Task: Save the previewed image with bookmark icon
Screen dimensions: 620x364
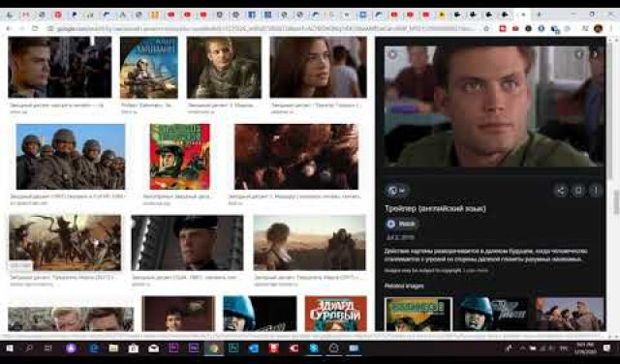Action: coord(578,191)
